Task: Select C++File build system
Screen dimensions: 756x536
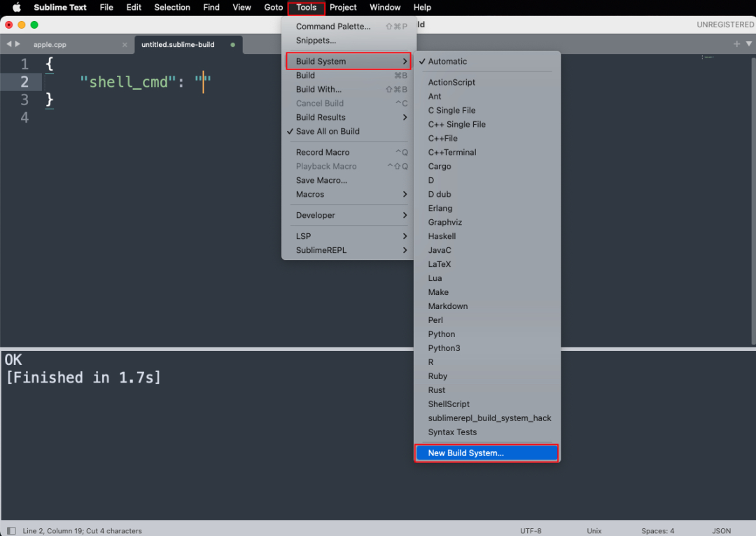Action: 487,138
